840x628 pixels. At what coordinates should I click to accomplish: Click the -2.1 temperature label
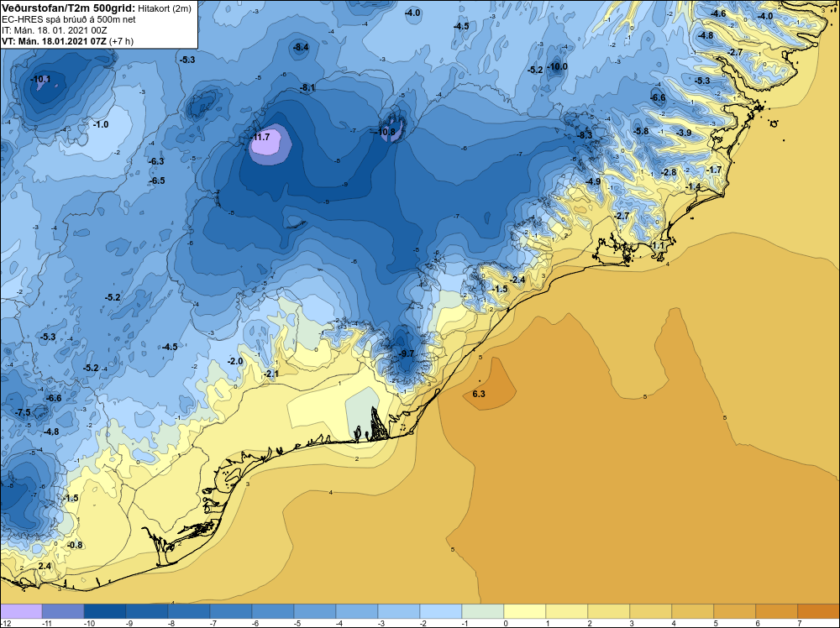(271, 374)
